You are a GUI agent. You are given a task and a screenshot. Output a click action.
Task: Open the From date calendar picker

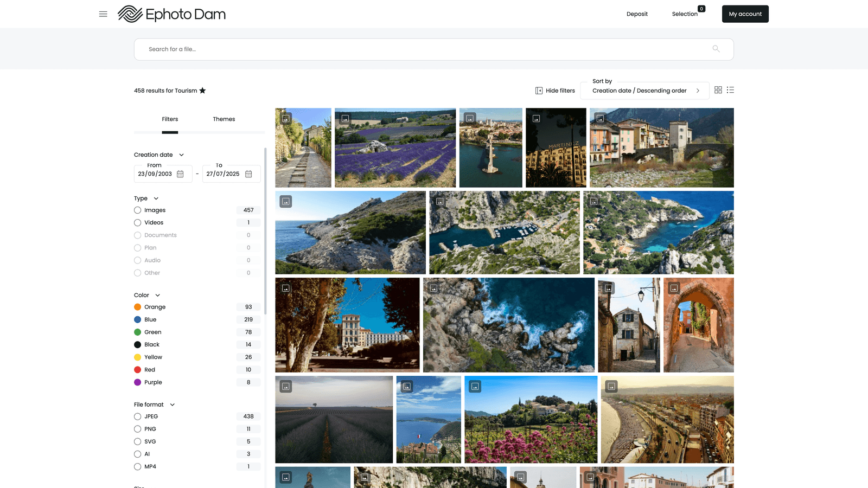(x=180, y=174)
